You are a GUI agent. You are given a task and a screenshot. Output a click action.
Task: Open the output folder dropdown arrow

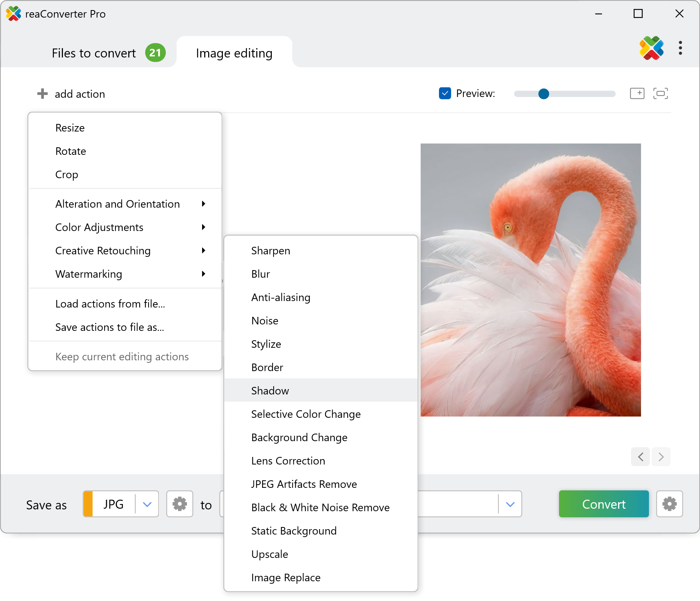click(510, 504)
